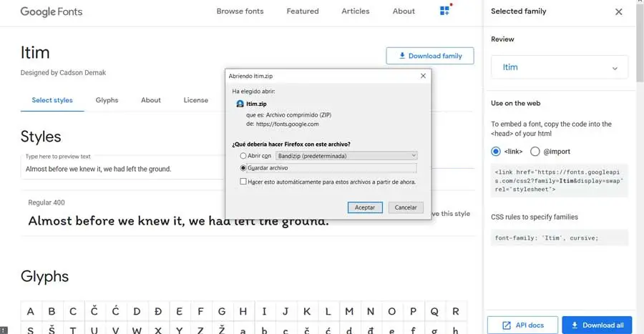
Task: Open the License tab
Action: (196, 100)
